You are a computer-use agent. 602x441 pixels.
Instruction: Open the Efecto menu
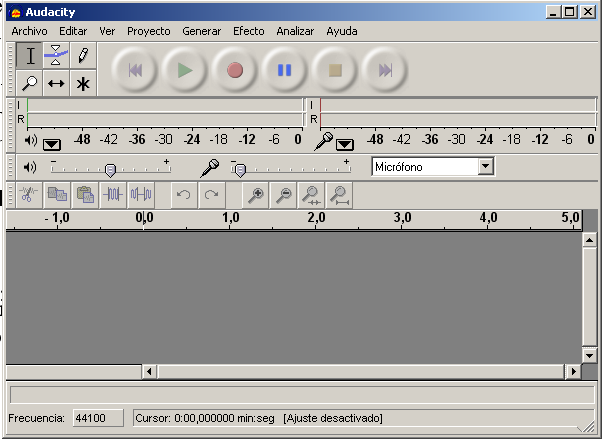(x=248, y=31)
